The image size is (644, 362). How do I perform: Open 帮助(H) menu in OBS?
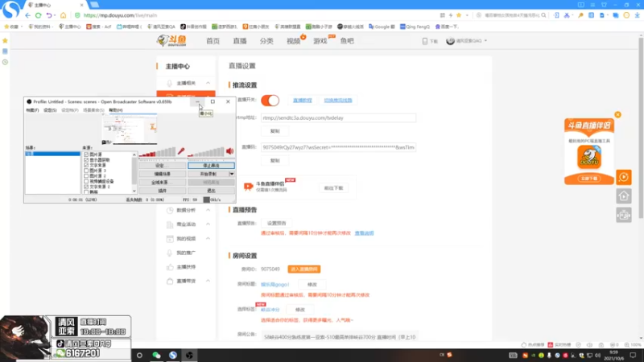[x=116, y=110]
